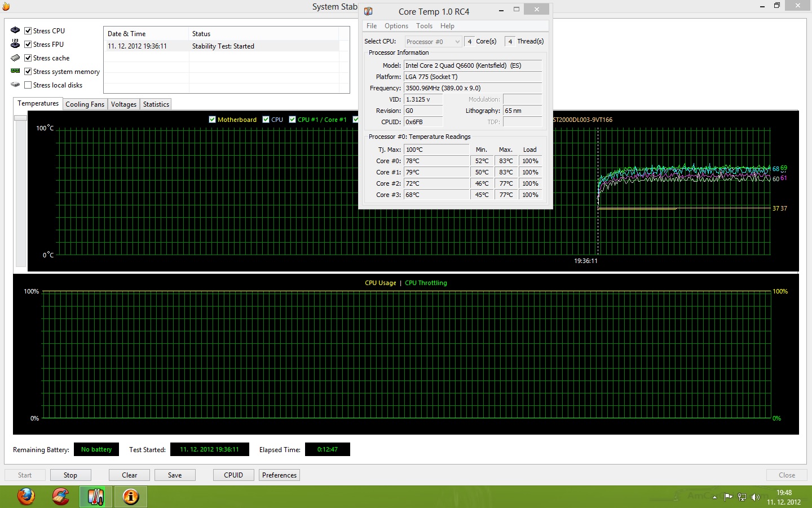This screenshot has width=812, height=508.
Task: Open the red CCleaner taskbar icon
Action: pyautogui.click(x=61, y=497)
